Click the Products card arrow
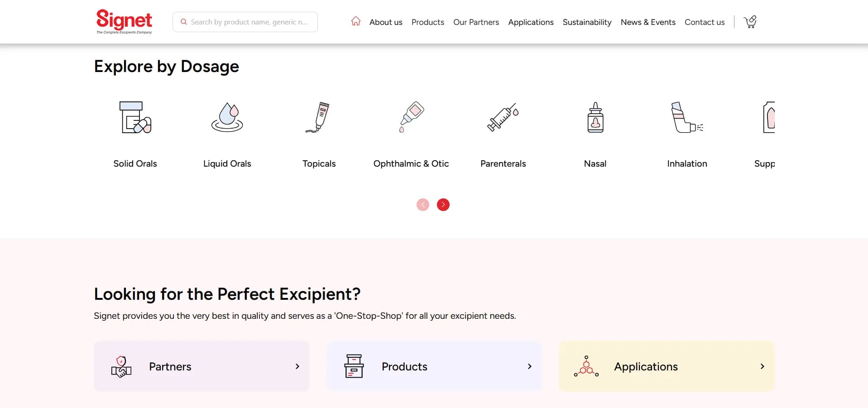868x408 pixels. [529, 366]
